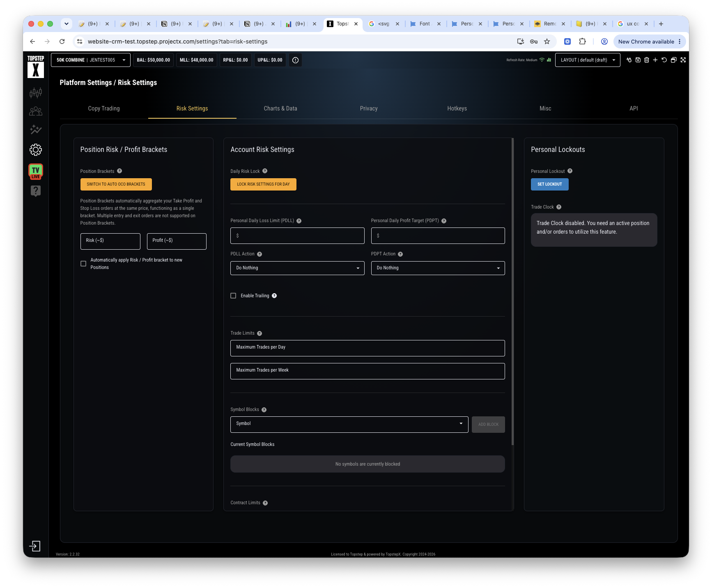Image resolution: width=712 pixels, height=588 pixels.
Task: Click the Position Brackets help icon
Action: coord(119,171)
